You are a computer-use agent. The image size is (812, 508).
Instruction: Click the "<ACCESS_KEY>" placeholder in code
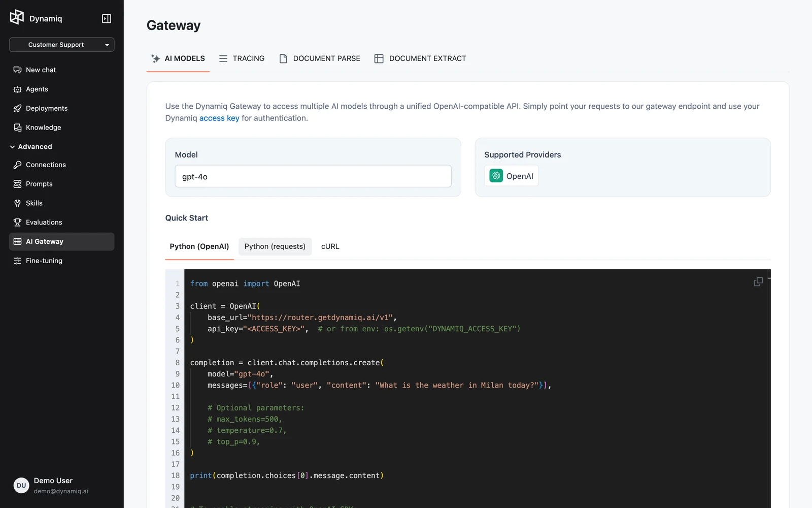[x=274, y=329]
